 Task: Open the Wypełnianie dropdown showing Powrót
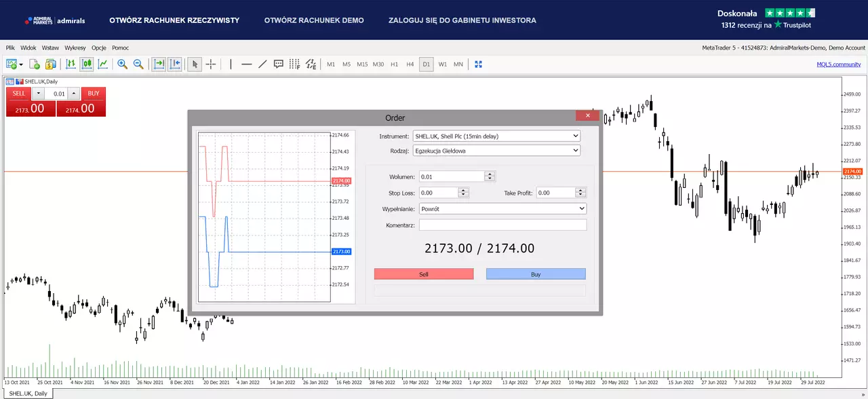502,209
